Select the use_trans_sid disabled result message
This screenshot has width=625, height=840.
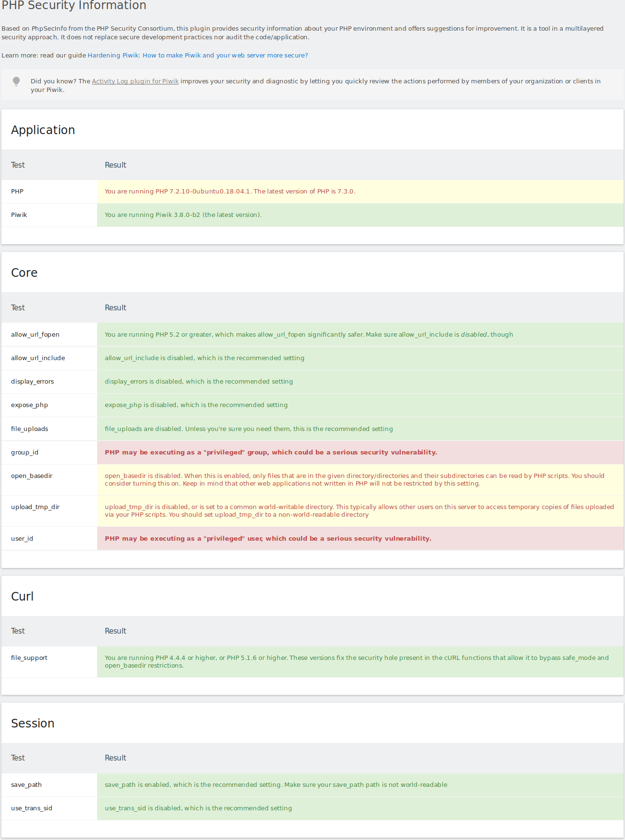point(198,808)
